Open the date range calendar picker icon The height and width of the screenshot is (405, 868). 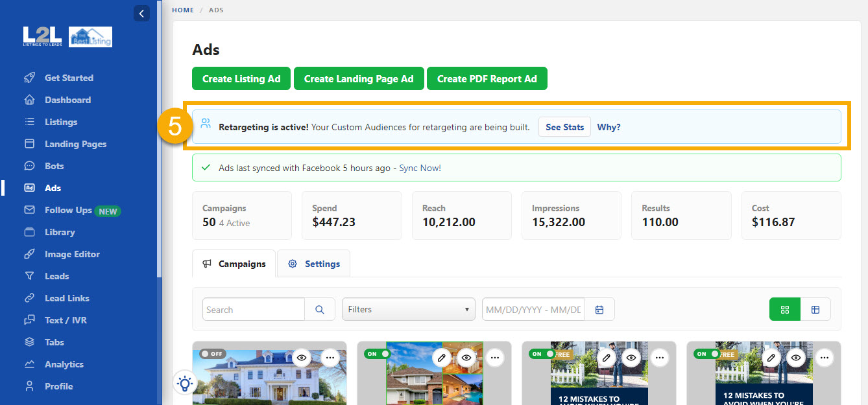[x=599, y=310]
